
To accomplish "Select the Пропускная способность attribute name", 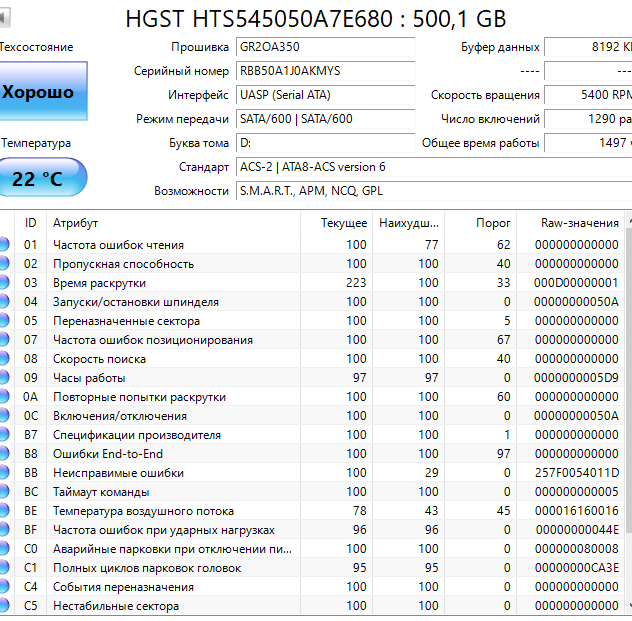I will click(123, 264).
